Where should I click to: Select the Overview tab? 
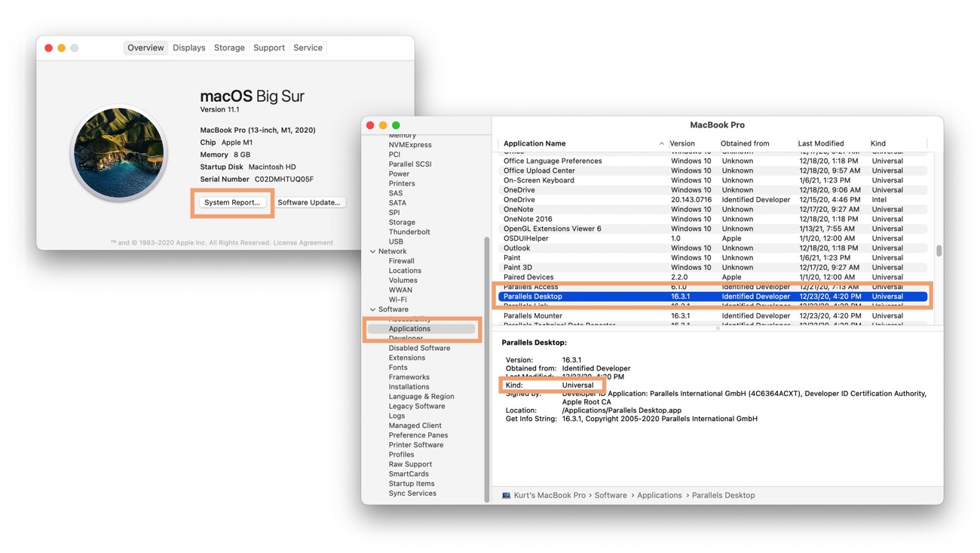[x=145, y=48]
